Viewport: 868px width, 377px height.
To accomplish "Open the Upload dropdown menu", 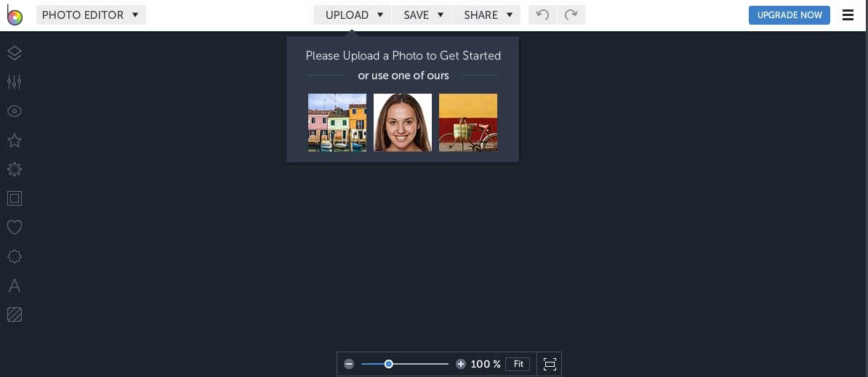I will click(353, 15).
